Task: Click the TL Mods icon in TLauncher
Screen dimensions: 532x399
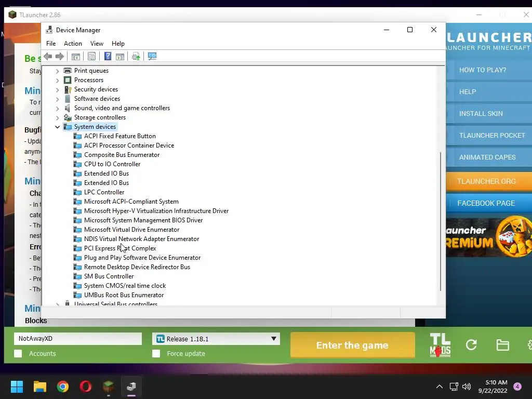Action: pos(440,345)
